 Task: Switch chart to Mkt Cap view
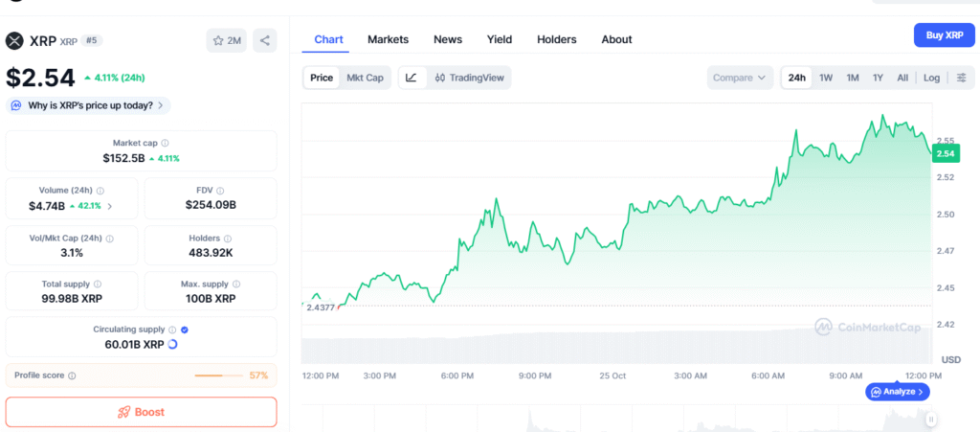pos(365,78)
